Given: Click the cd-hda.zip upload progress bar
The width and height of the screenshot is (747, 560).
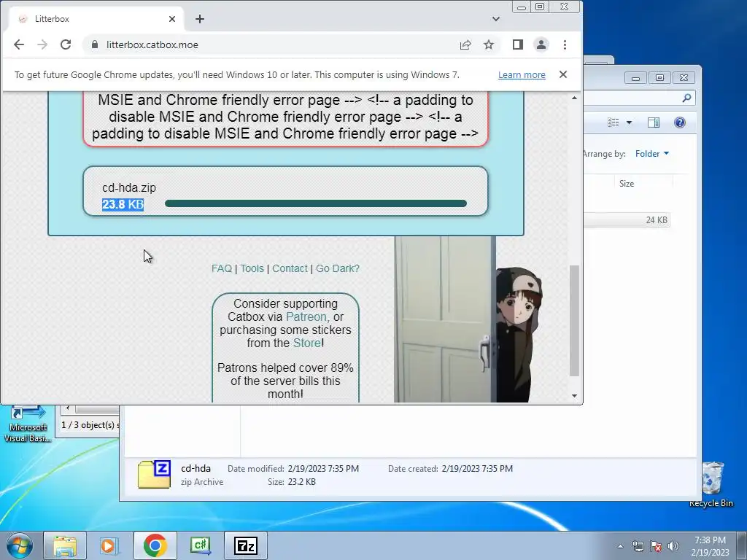Looking at the screenshot, I should point(315,204).
